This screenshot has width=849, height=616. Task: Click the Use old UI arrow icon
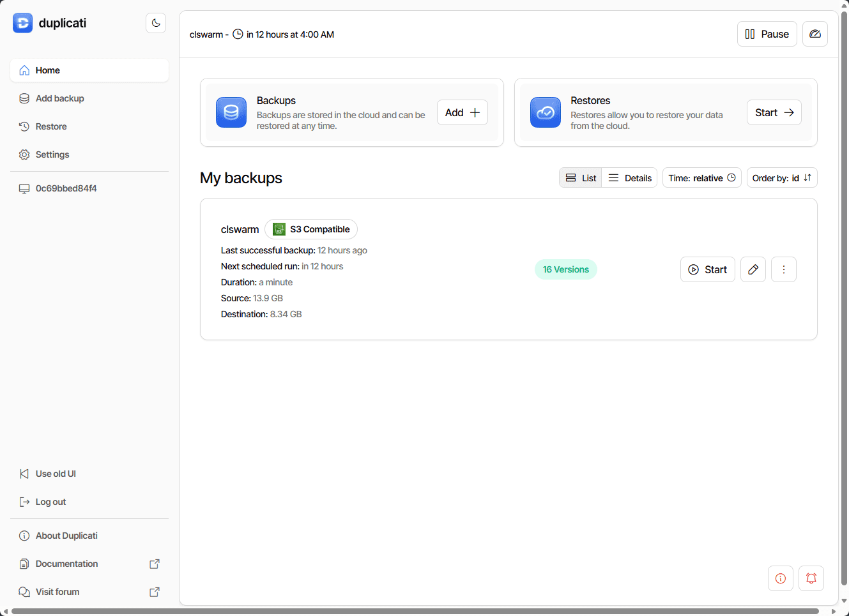(x=24, y=474)
